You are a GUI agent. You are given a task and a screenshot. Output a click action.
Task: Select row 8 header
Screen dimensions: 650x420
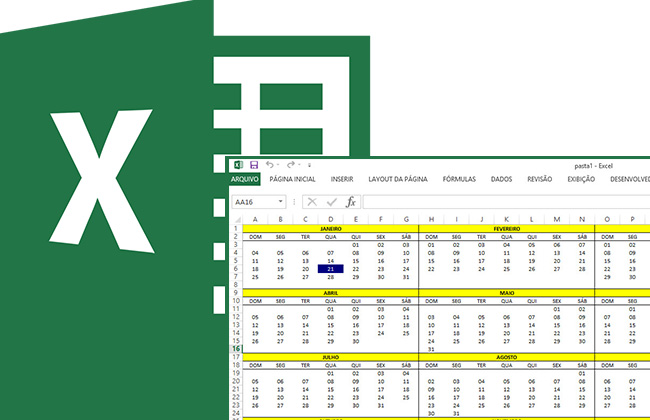(236, 285)
